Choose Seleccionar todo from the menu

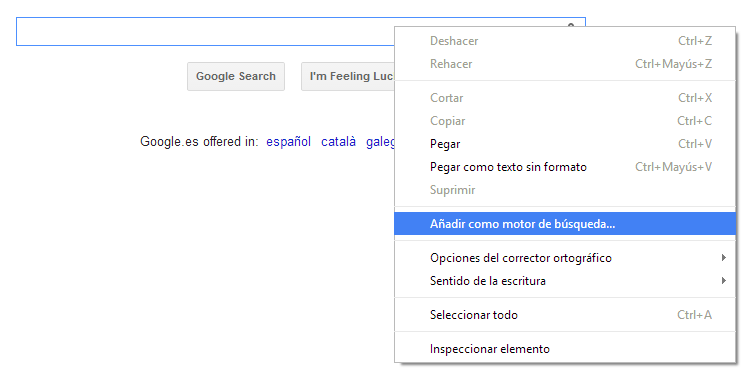(565, 315)
